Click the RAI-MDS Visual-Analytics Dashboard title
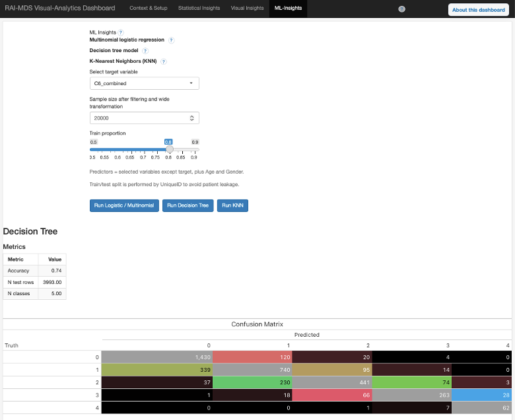This screenshot has height=420, width=515. (x=60, y=8)
